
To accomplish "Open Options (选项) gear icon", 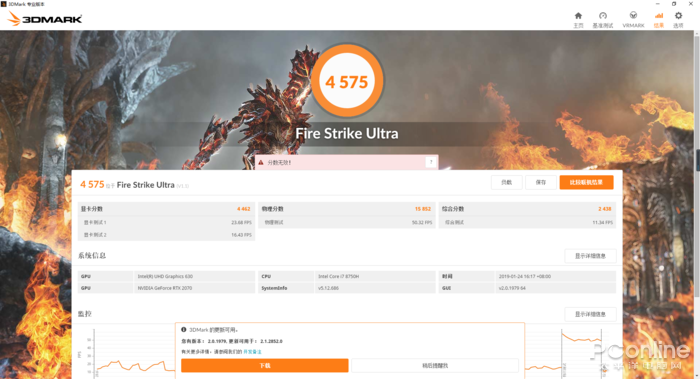I will (678, 16).
